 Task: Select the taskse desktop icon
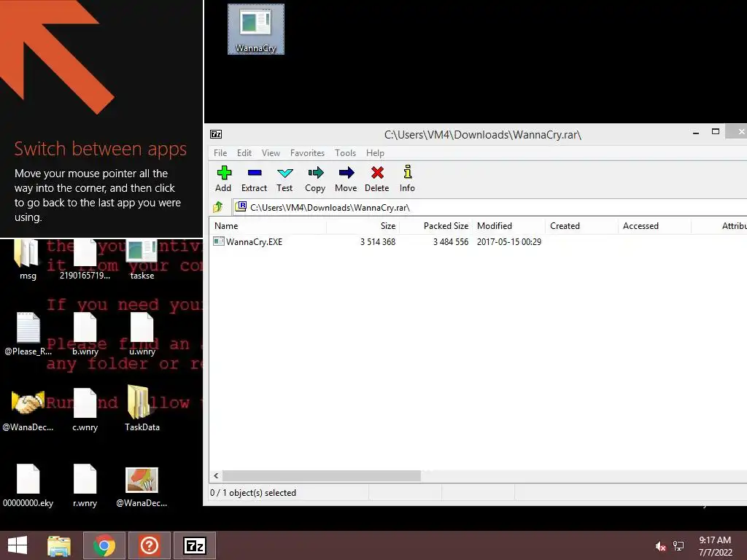point(142,260)
